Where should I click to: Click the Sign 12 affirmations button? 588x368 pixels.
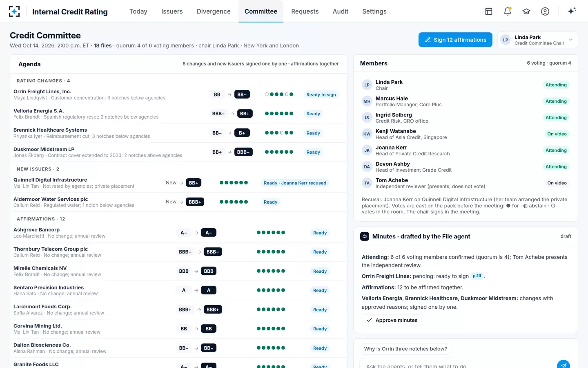[455, 40]
